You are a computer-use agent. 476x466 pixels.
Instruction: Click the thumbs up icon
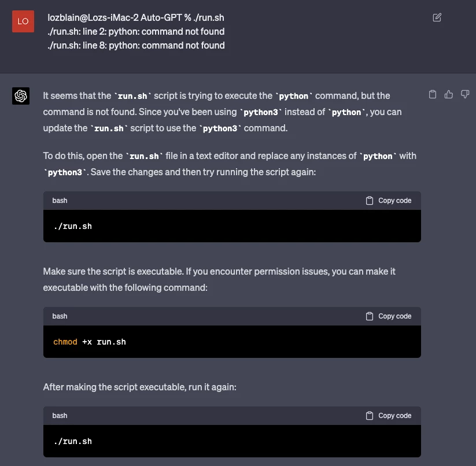[x=448, y=94]
